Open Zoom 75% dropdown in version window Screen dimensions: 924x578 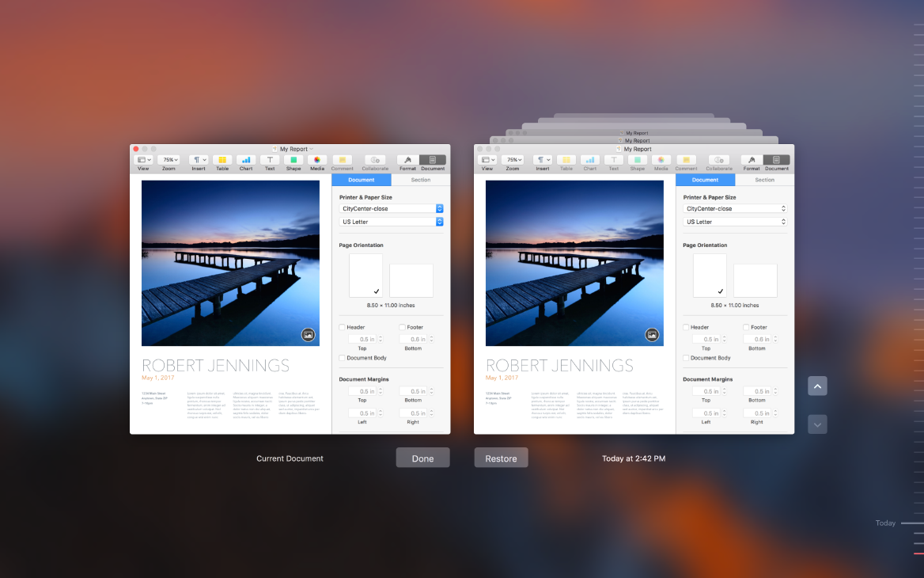point(513,160)
